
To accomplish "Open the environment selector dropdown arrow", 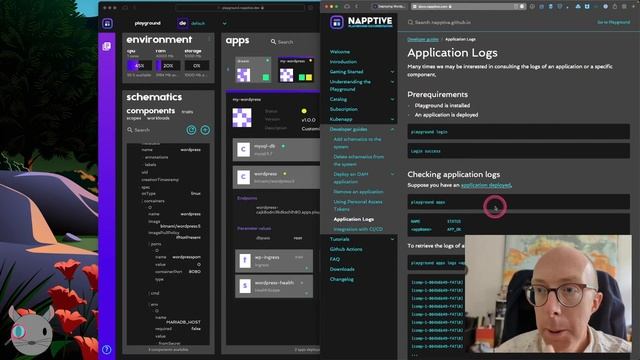I will click(224, 24).
